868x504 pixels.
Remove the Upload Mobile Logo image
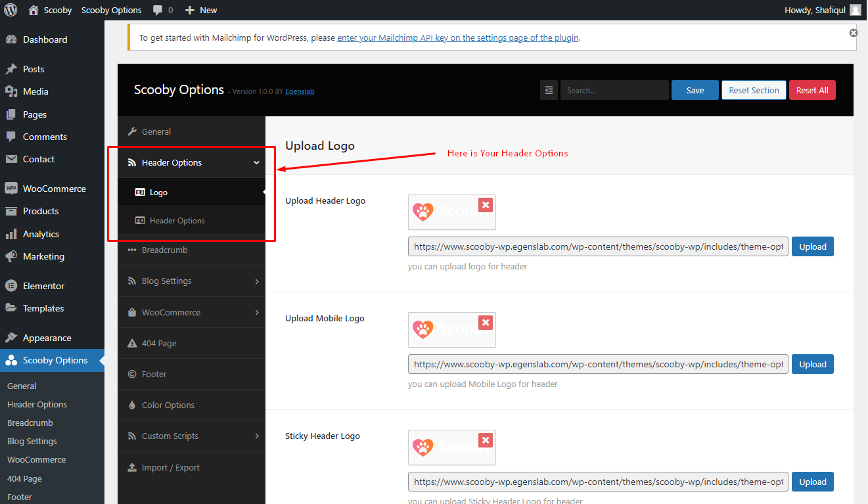pyautogui.click(x=486, y=323)
